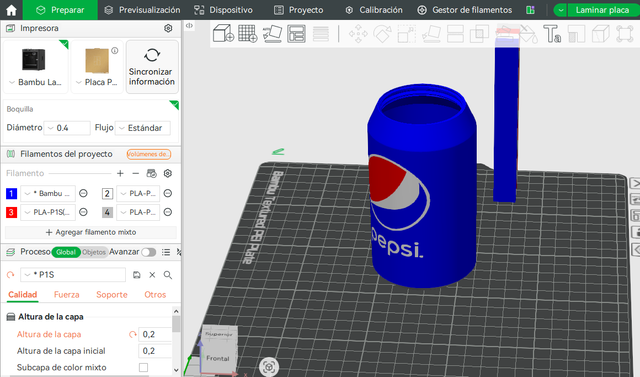The height and width of the screenshot is (377, 640).
Task: Click the Arrange all objects icon
Action: pyautogui.click(x=296, y=33)
